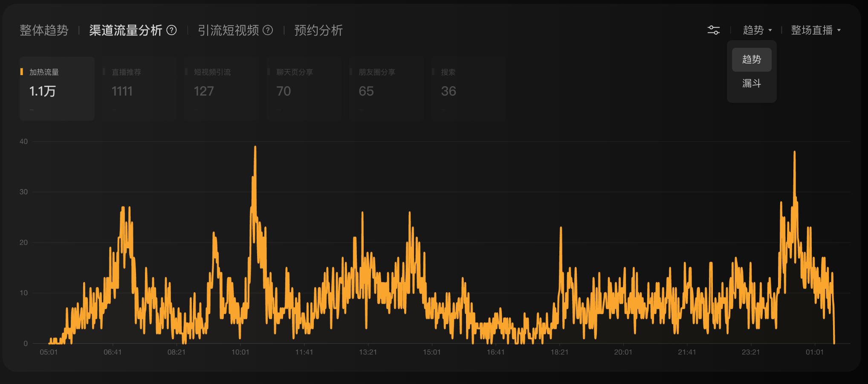Click orange indicator on 加热流量 card
This screenshot has height=384, width=868.
coord(22,72)
